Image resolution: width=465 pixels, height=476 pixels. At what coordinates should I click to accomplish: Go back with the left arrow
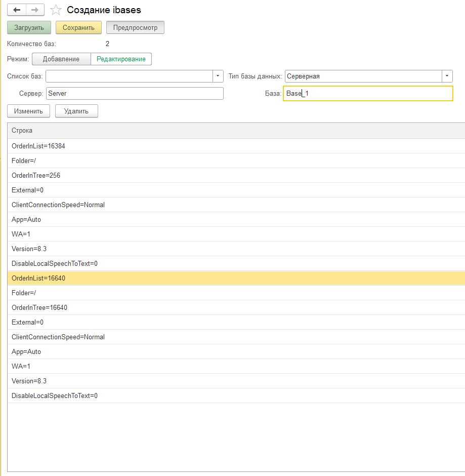click(17, 10)
